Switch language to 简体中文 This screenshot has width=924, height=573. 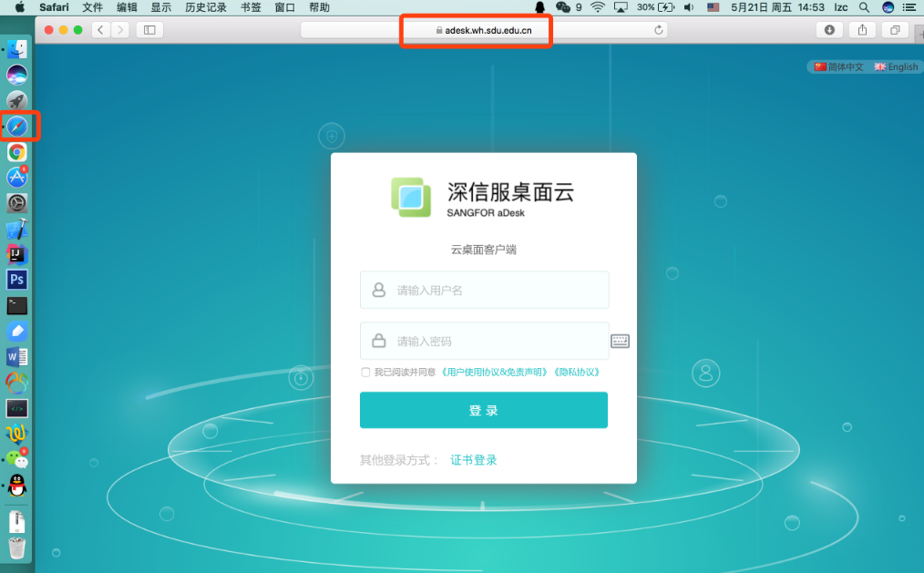(839, 67)
